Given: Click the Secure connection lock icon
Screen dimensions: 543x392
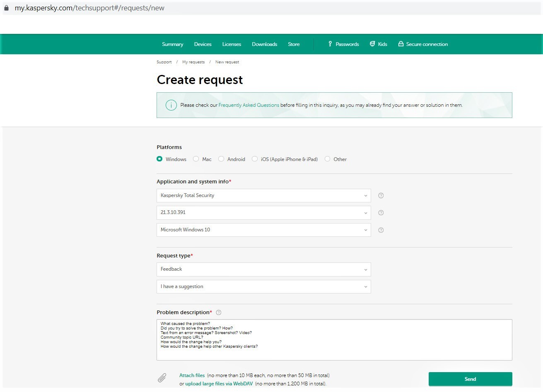Looking at the screenshot, I should click(x=401, y=44).
